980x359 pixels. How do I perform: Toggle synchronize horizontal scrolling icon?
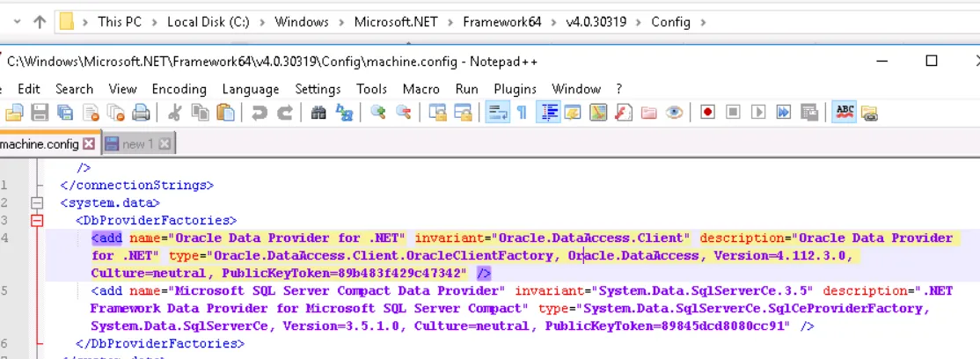(x=463, y=113)
